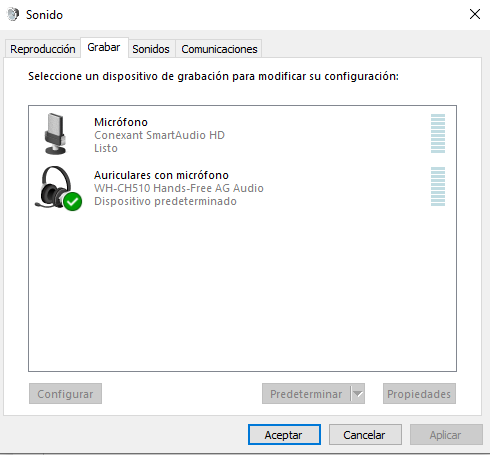Open the Comunicaciones tab

click(x=219, y=49)
